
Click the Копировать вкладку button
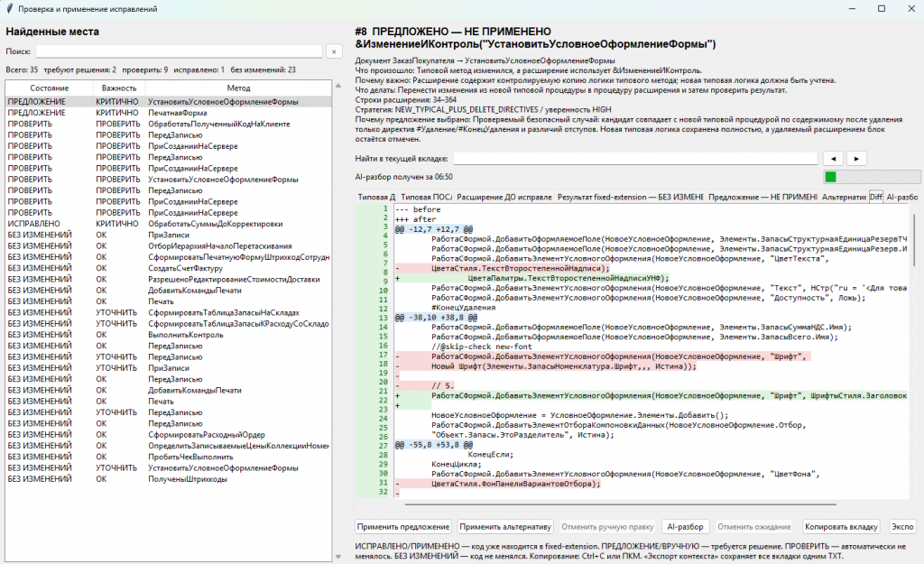click(x=841, y=527)
